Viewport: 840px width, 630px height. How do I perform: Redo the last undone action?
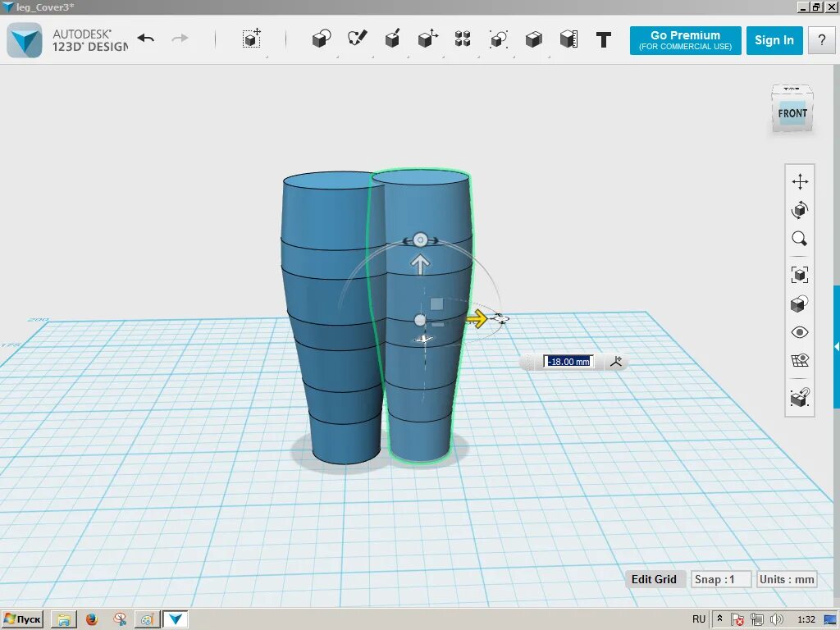180,39
